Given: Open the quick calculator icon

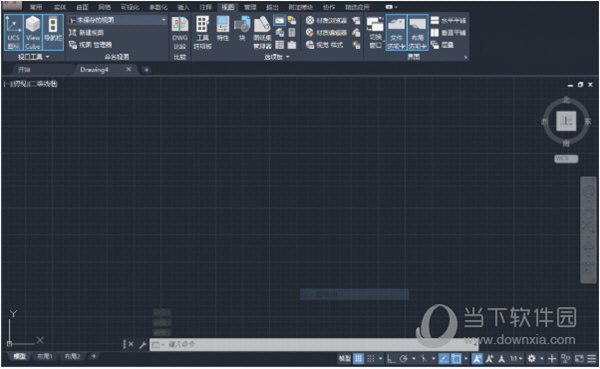Looking at the screenshot, I should (292, 33).
